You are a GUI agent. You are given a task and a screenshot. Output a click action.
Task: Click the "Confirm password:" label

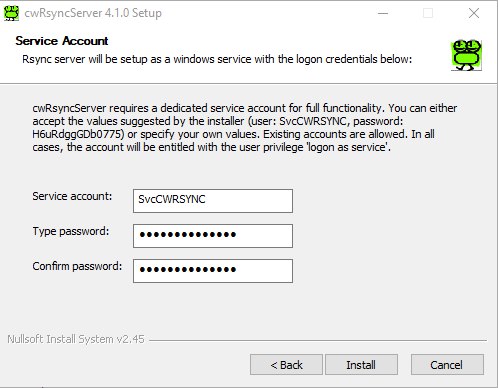click(77, 266)
